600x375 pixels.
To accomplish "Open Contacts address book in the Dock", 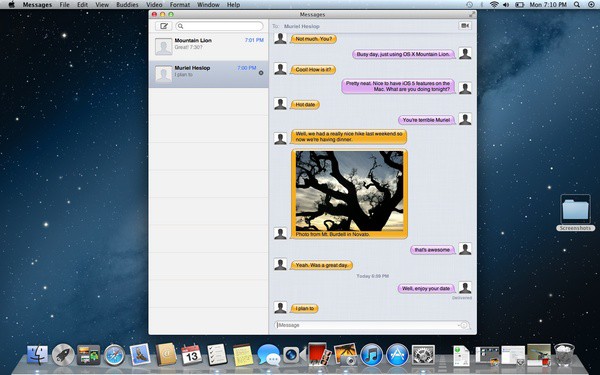I will [166, 354].
